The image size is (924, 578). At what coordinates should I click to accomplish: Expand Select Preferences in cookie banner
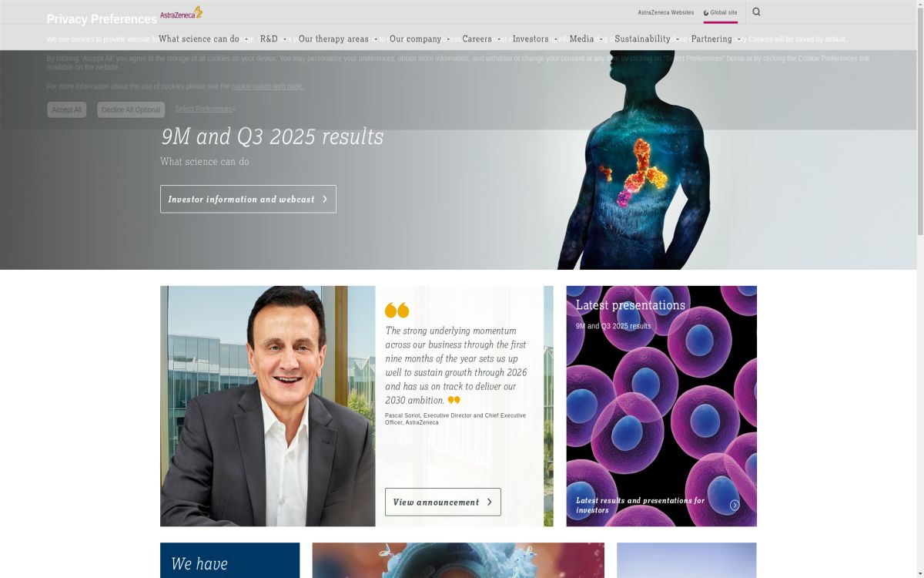[x=204, y=109]
